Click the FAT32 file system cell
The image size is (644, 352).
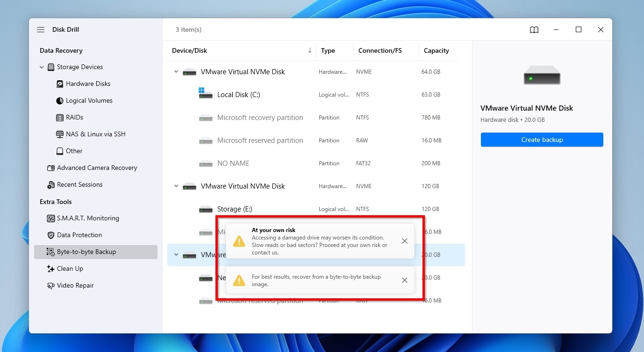click(x=363, y=163)
